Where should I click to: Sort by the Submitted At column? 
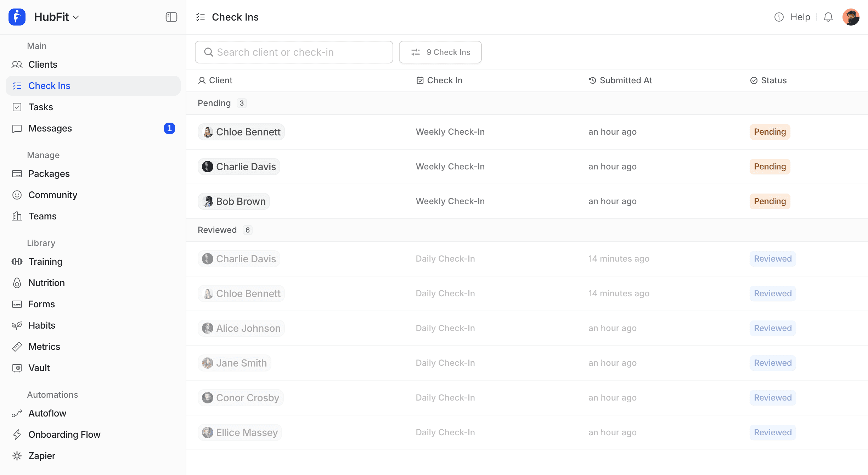click(x=625, y=80)
